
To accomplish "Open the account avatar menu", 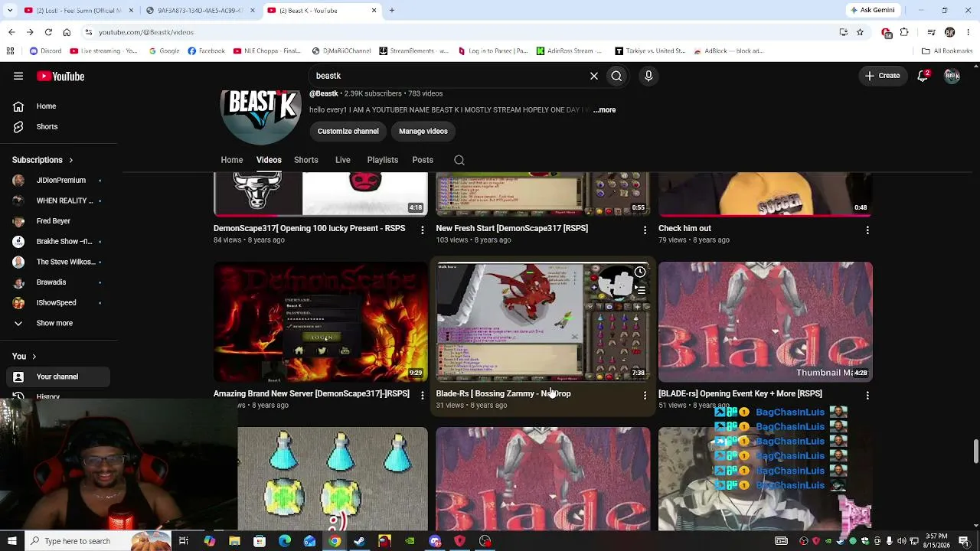I will 952,76.
